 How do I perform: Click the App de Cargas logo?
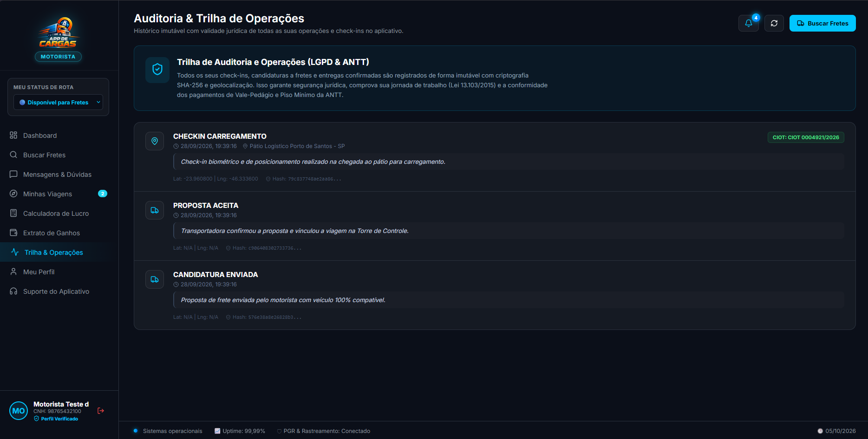[x=58, y=32]
